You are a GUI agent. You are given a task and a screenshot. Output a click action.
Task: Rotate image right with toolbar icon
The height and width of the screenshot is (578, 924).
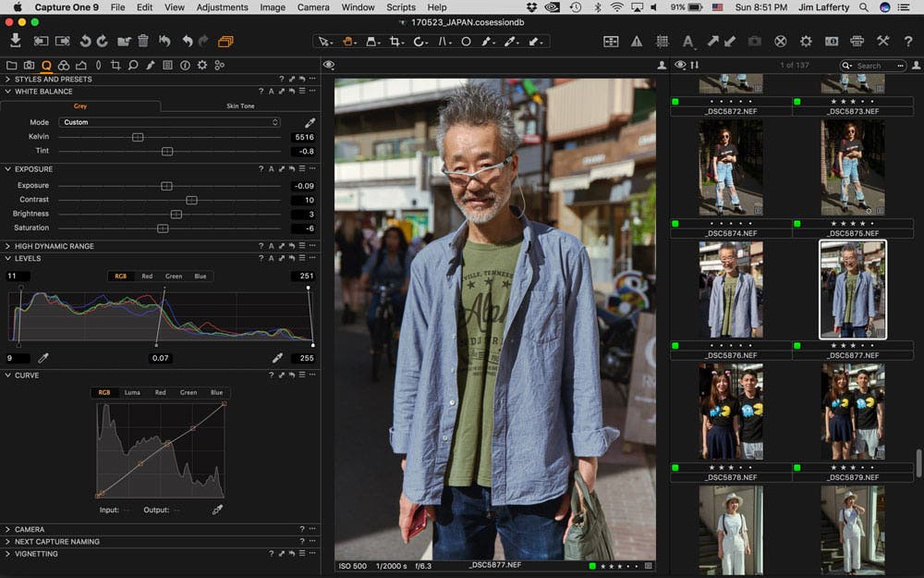(103, 42)
